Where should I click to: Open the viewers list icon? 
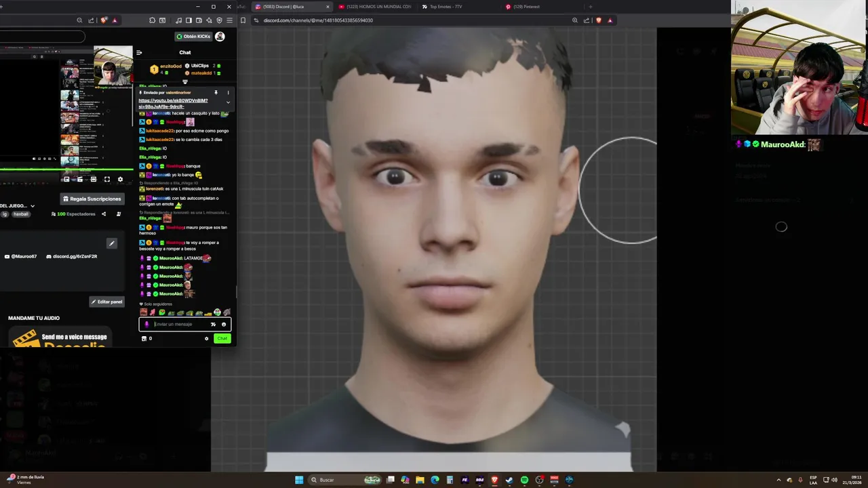(119, 214)
